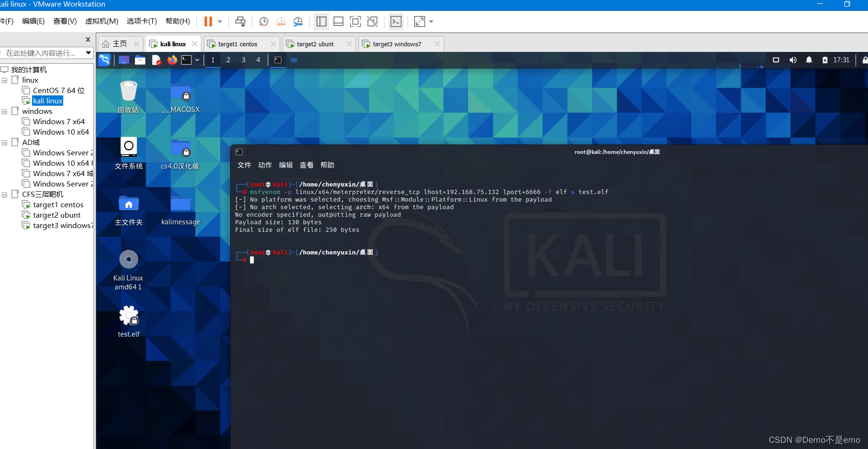Open the 帮助(H) menu in VMware
868x449 pixels.
click(x=178, y=21)
